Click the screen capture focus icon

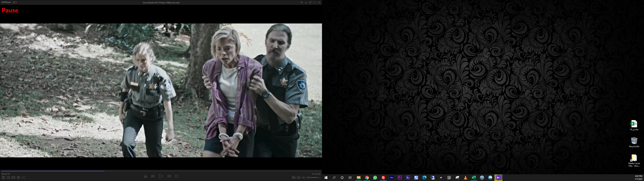pyautogui.click(x=23, y=177)
